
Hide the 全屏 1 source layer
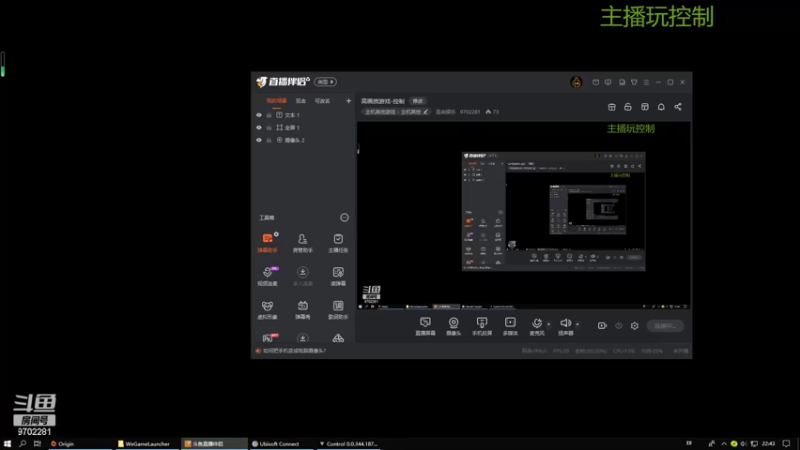pos(259,128)
